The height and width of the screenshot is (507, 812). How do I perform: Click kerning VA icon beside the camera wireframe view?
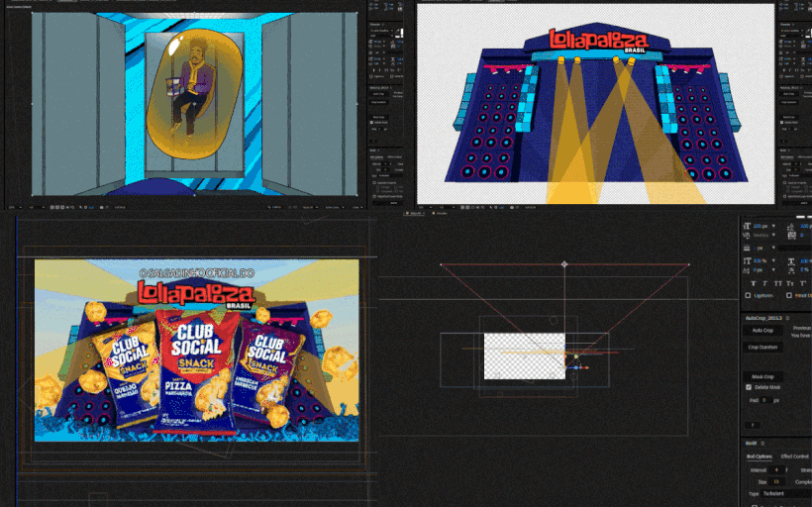pyautogui.click(x=747, y=235)
